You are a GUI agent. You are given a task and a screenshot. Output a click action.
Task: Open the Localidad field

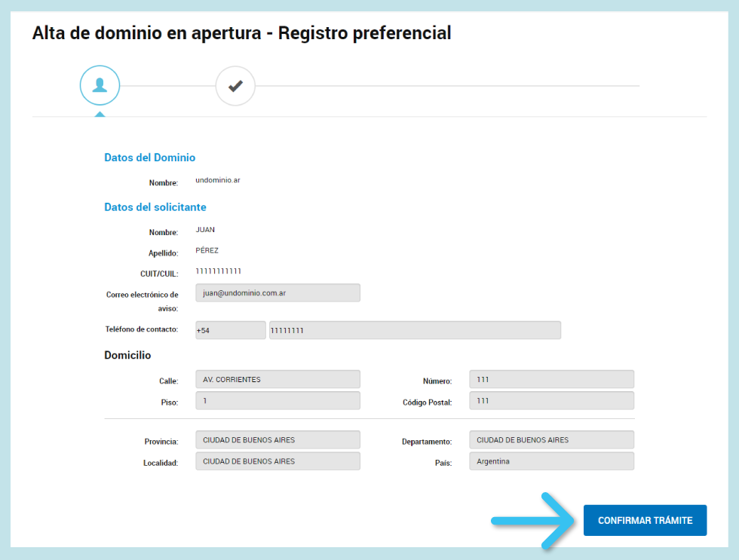point(278,461)
